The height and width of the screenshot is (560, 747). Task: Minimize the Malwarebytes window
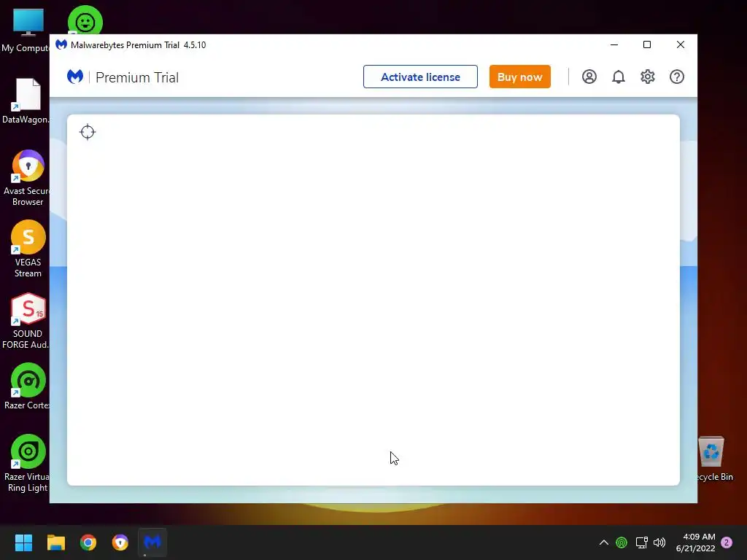coord(614,44)
